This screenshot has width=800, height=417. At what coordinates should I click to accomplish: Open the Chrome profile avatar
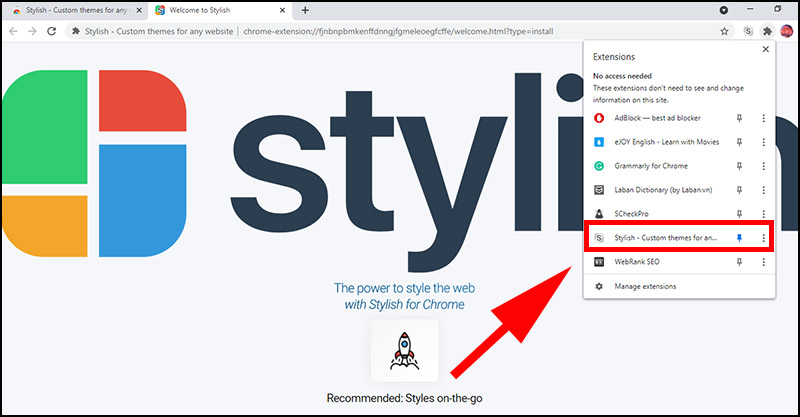787,31
